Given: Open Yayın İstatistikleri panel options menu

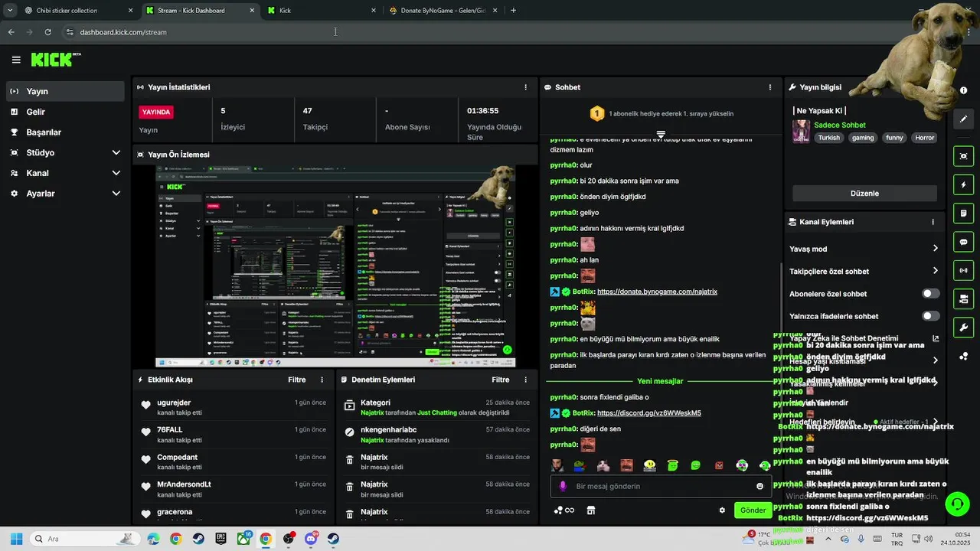Looking at the screenshot, I should click(525, 87).
